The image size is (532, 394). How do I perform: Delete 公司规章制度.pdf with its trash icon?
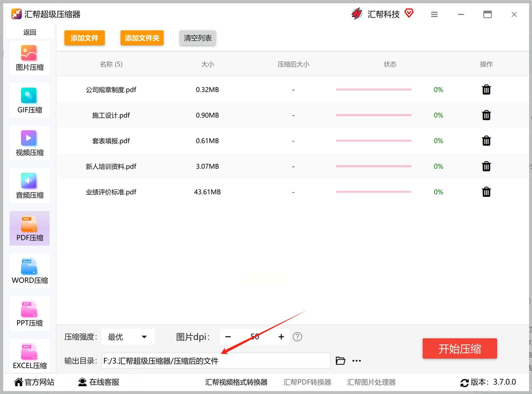tap(486, 90)
